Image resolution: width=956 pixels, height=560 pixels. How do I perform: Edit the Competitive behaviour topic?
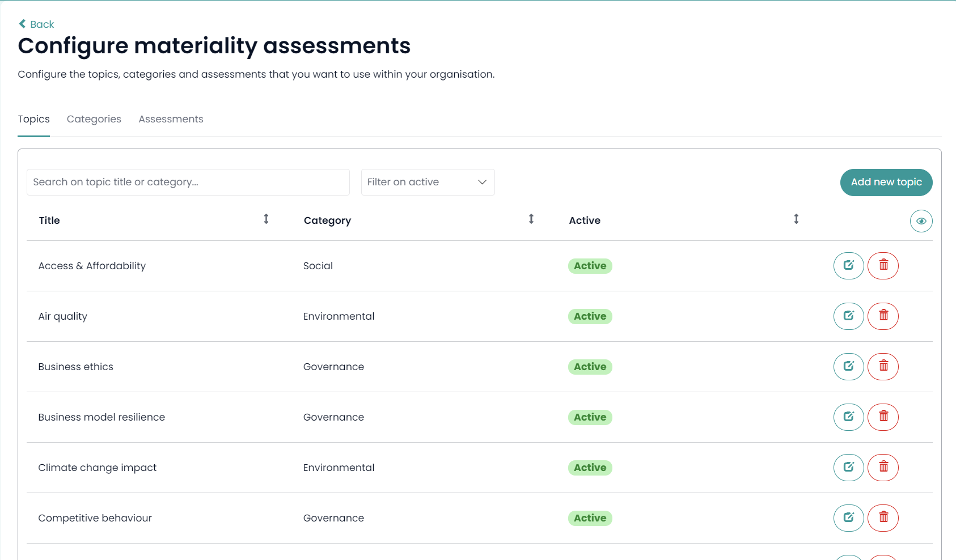coord(848,517)
